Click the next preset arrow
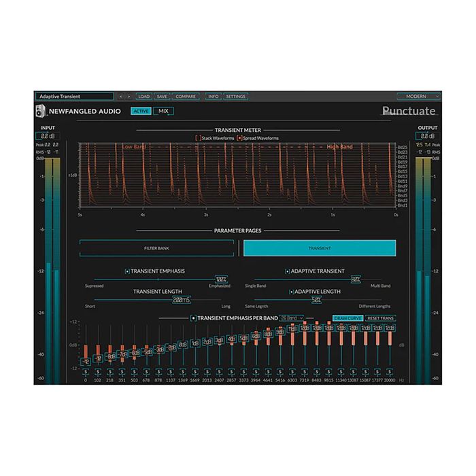The width and height of the screenshot is (476, 476). pyautogui.click(x=129, y=97)
